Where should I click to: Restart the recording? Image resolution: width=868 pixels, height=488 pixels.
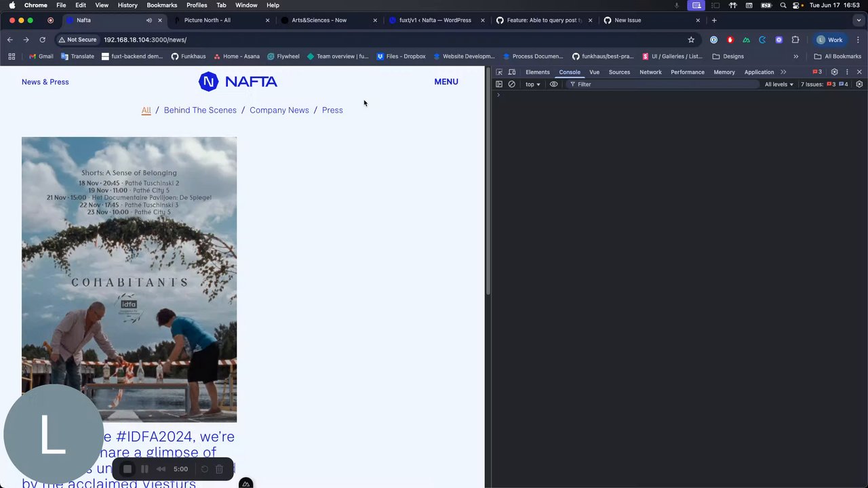[204, 469]
